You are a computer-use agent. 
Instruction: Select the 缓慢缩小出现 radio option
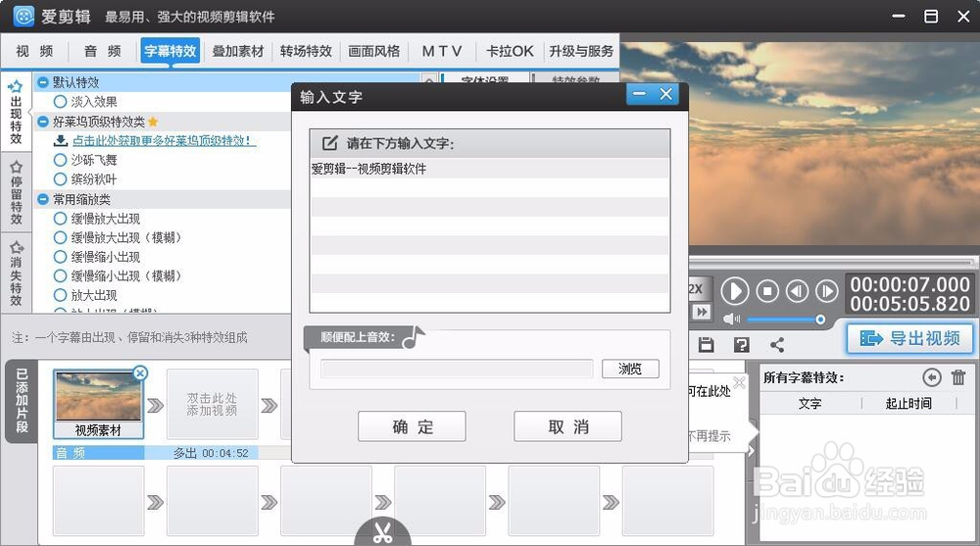coord(60,257)
